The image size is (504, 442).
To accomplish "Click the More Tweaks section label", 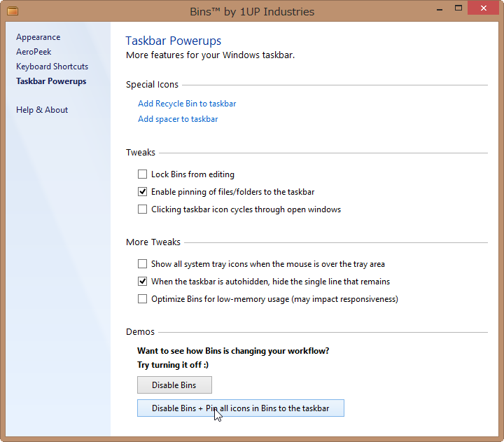I will coord(153,242).
